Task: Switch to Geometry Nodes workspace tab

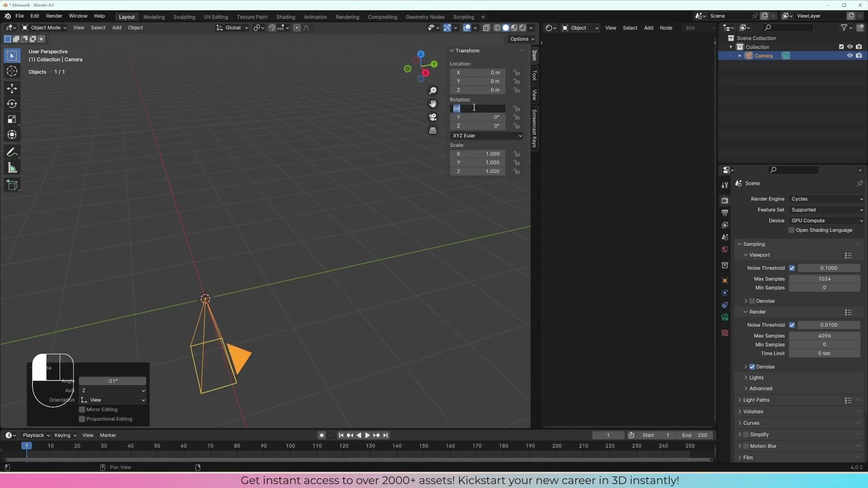Action: [425, 17]
